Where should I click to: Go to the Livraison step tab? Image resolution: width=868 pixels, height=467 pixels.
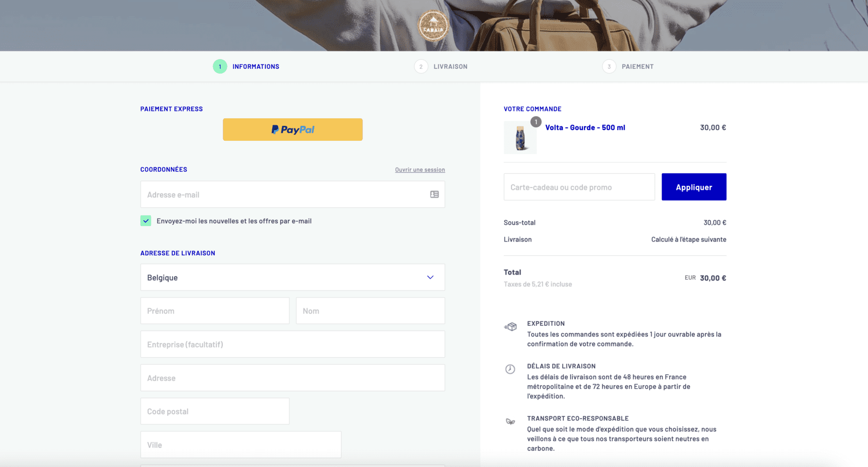coord(450,67)
